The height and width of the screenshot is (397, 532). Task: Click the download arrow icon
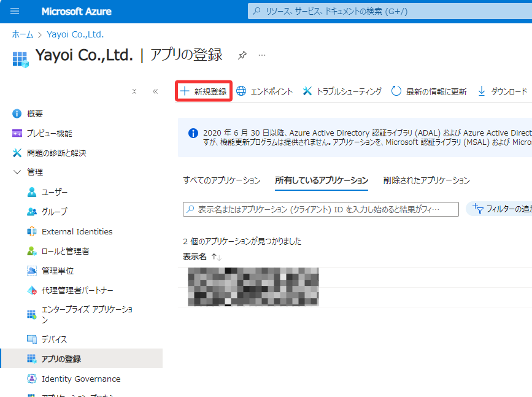(482, 91)
